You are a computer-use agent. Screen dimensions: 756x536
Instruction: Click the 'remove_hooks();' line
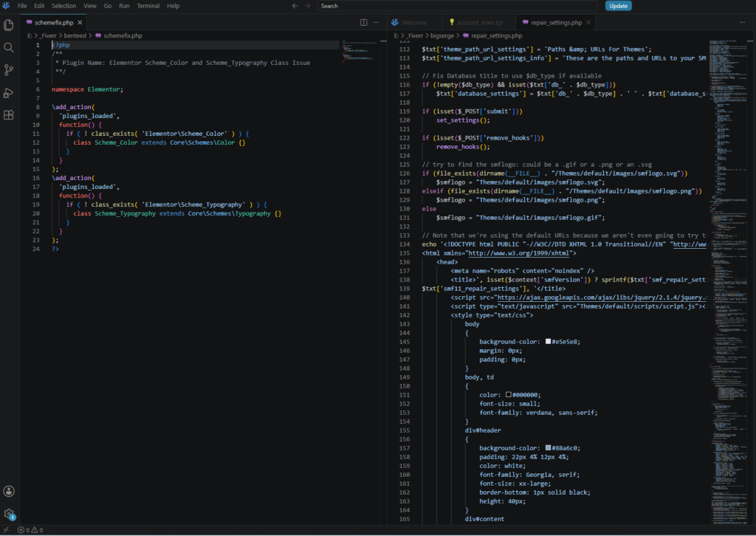(x=463, y=146)
